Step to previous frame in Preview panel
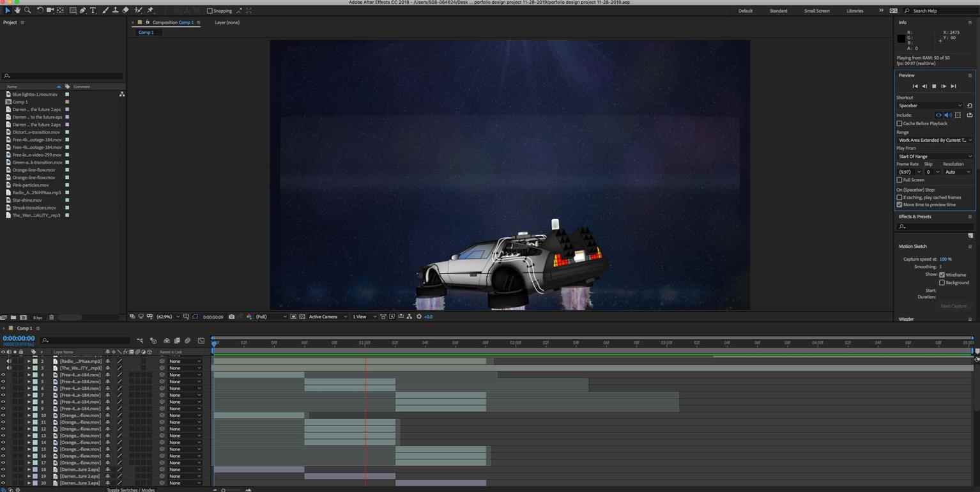This screenshot has height=492, width=980. pos(924,86)
